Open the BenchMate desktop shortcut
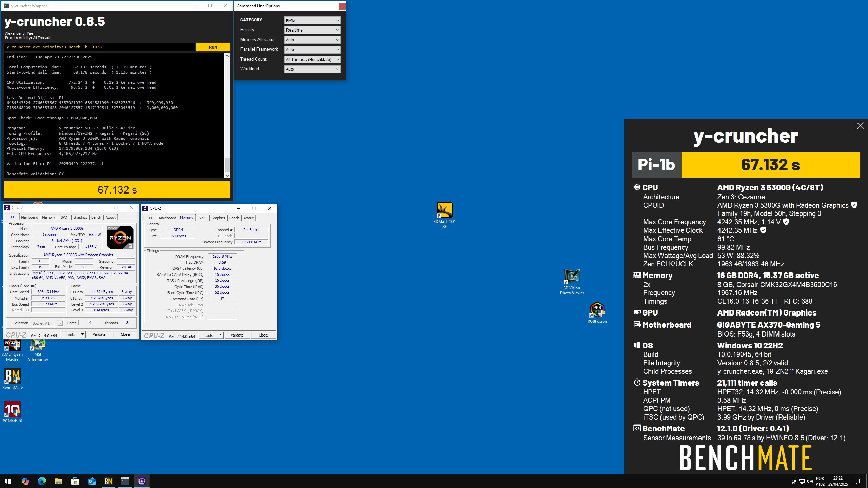 click(x=13, y=379)
